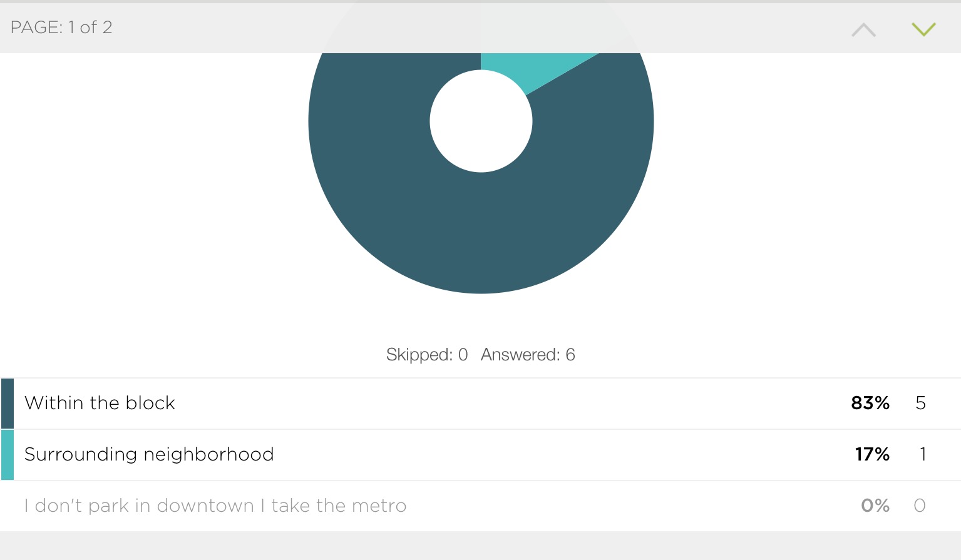Click the response count 5

click(920, 403)
